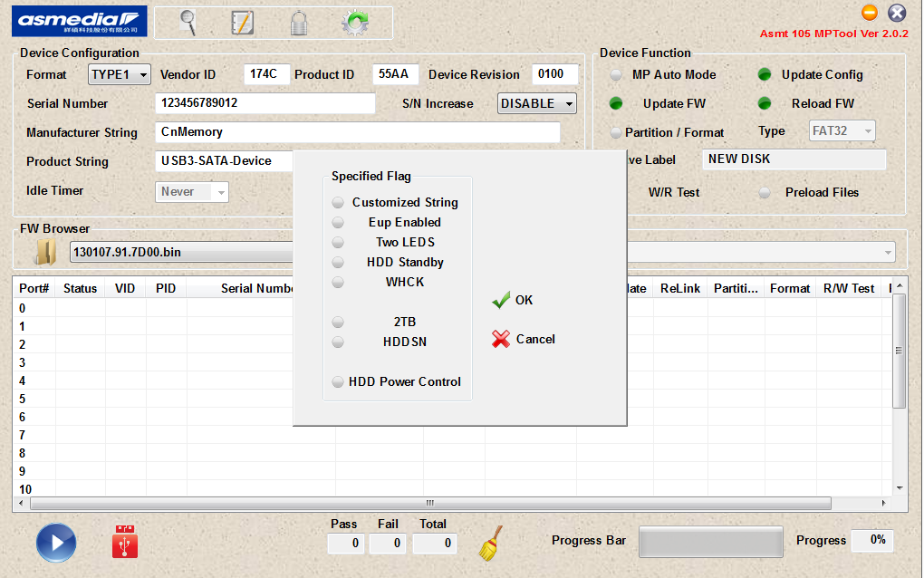
Task: Click the Status column header
Action: click(x=80, y=288)
